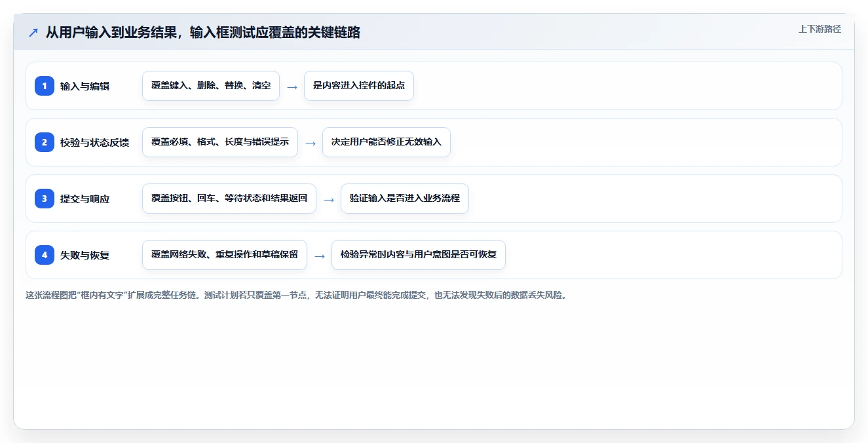
Task: Click the 提交与响应 step label
Action: [x=85, y=199]
